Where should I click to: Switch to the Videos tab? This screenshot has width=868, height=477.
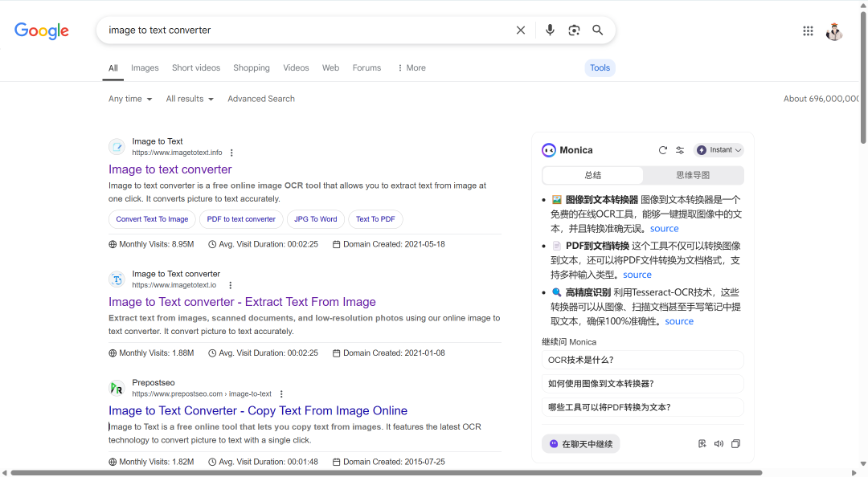click(x=296, y=68)
